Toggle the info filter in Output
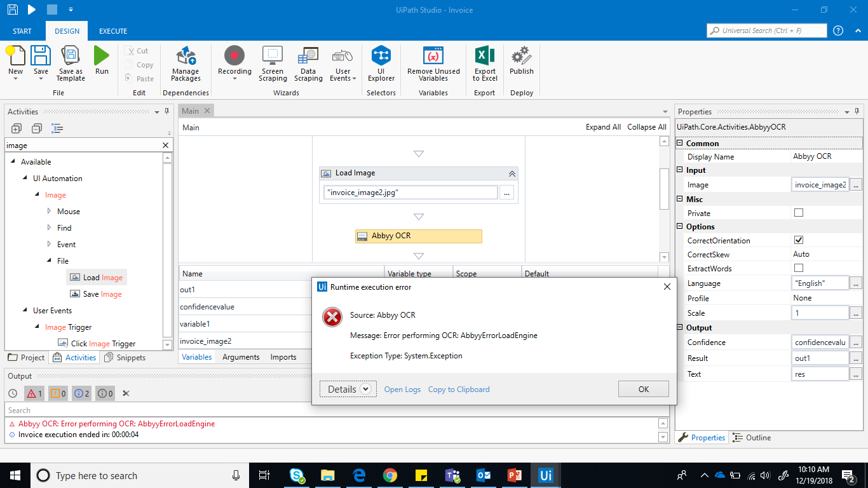This screenshot has width=868, height=488. [81, 393]
